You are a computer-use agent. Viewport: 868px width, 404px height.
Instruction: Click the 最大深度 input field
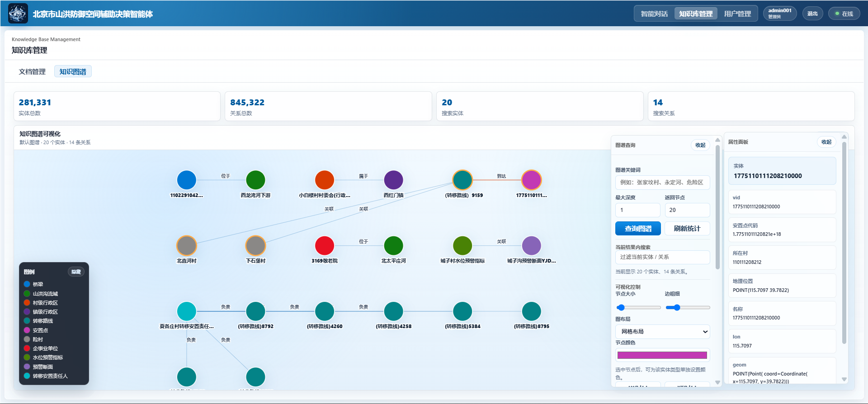(638, 210)
